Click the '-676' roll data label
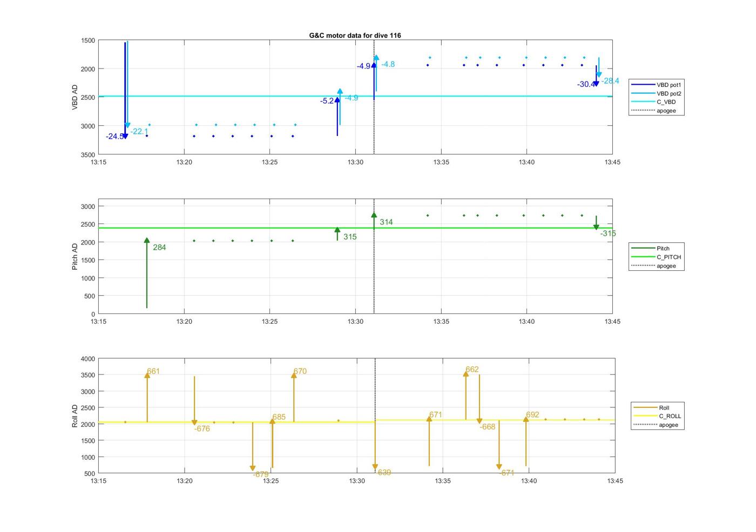This screenshot has height=532, width=756. 202,429
